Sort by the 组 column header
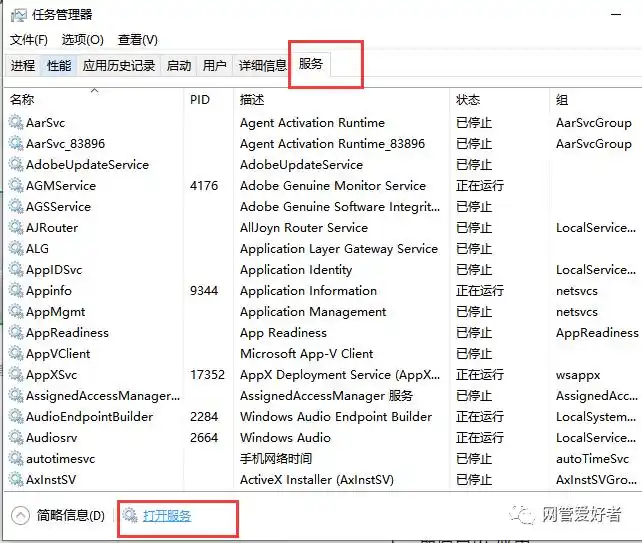Screen dimensions: 642x543 click(x=596, y=100)
